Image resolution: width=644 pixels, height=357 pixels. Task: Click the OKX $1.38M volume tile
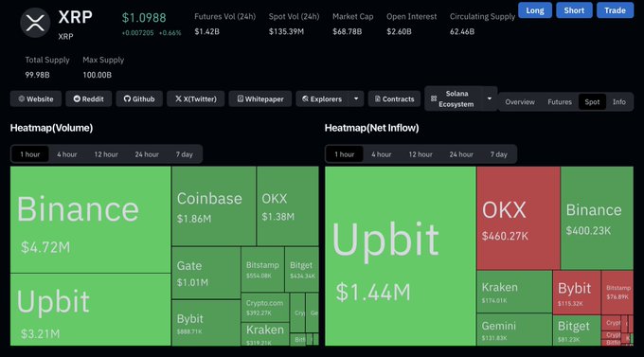click(x=288, y=205)
